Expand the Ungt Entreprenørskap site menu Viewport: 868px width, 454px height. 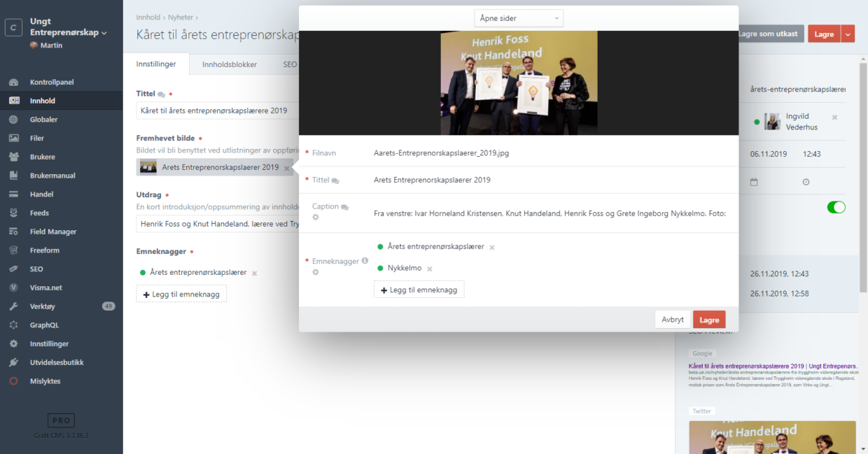pyautogui.click(x=104, y=33)
